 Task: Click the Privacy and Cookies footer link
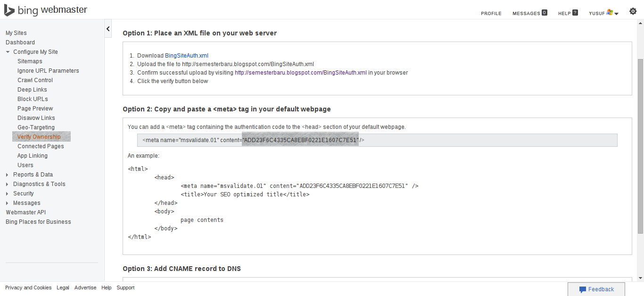coord(28,288)
